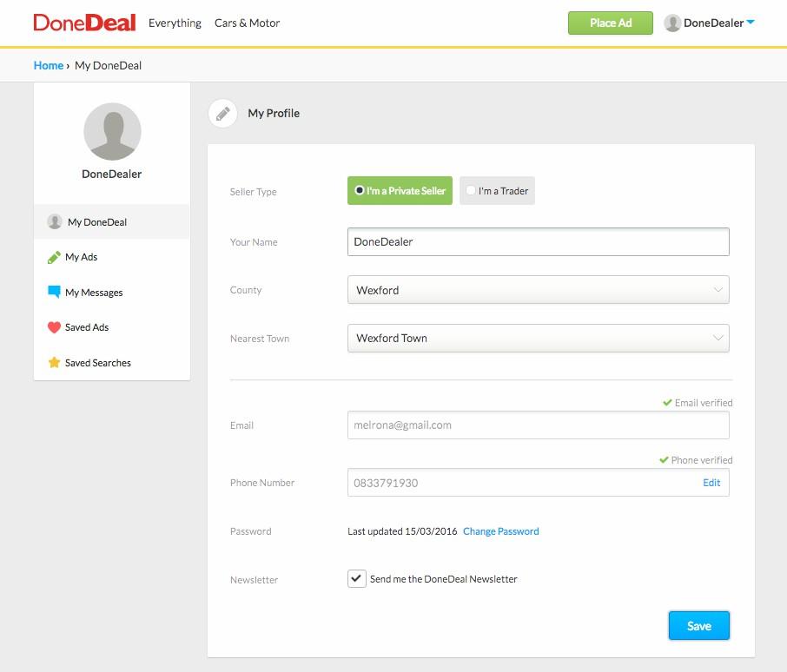This screenshot has height=672, width=787.
Task: Click the pencil icon beside My Profile
Action: pos(223,114)
